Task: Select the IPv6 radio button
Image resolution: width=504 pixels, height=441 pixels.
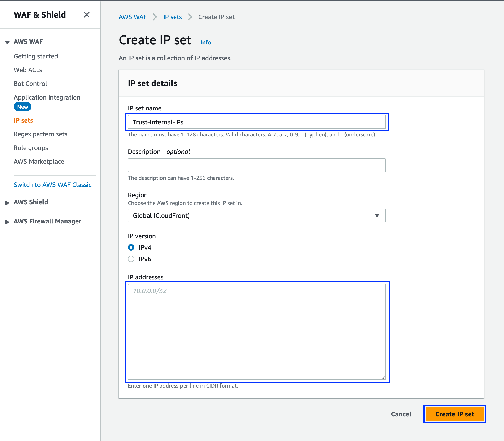Action: [131, 259]
